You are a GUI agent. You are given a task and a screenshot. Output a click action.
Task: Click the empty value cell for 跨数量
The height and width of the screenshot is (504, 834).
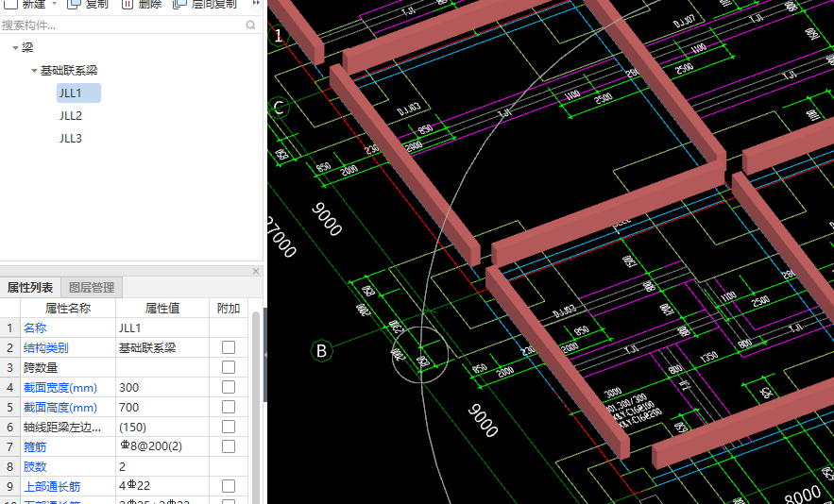click(162, 367)
